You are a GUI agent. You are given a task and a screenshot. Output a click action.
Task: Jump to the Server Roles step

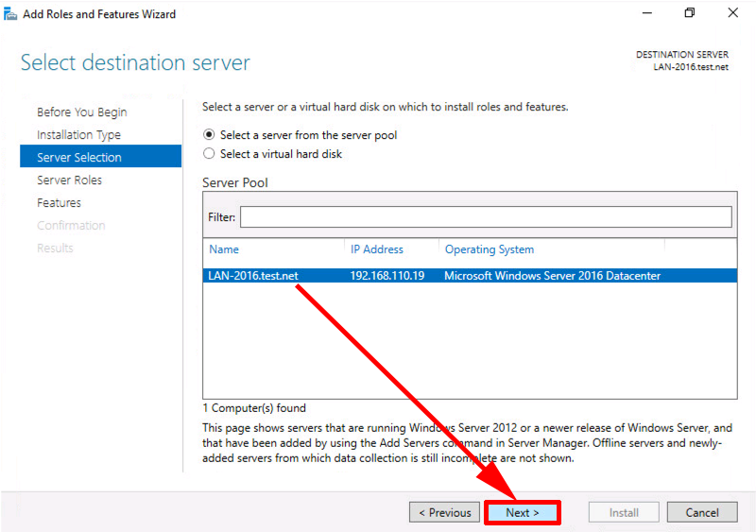coord(69,180)
